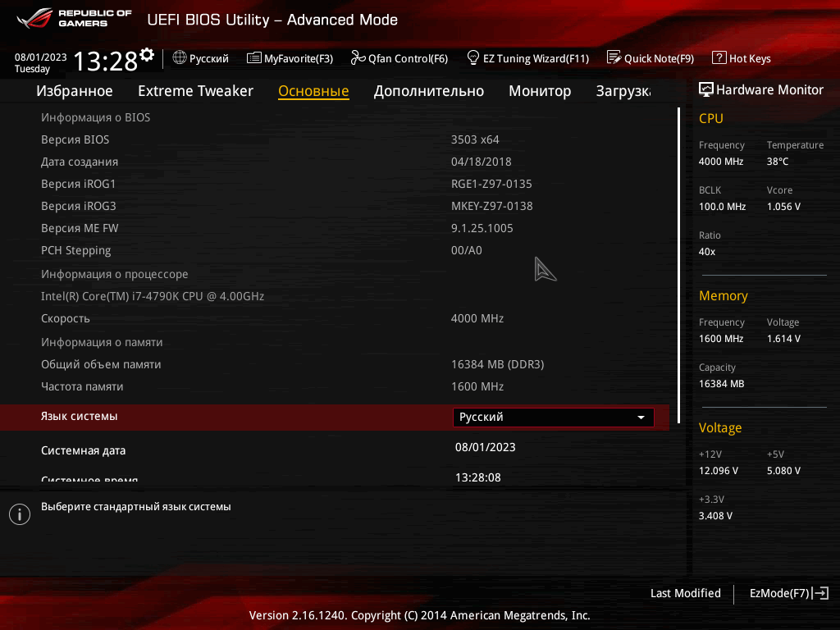
Task: Click the Версия ME FW value 9.1.25.1005
Action: pyautogui.click(x=482, y=228)
